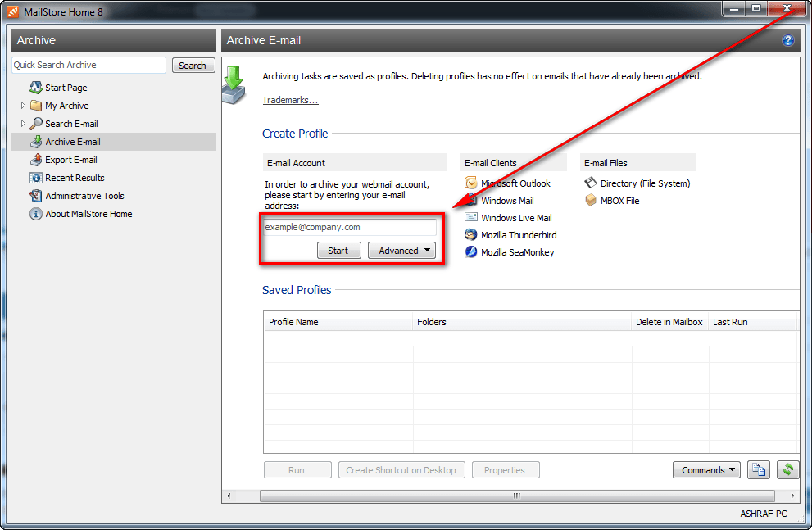Choose Mozilla Thunderbird client
The height and width of the screenshot is (530, 812).
point(519,235)
